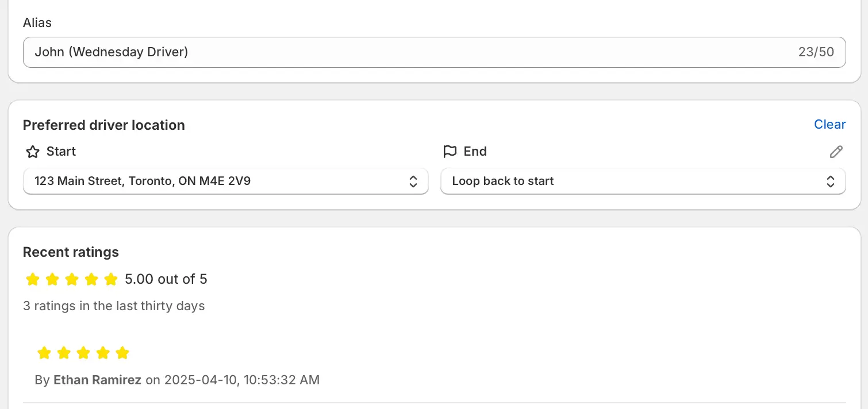Viewport: 868px width, 409px height.
Task: Click the flag icon next to End
Action: 450,152
